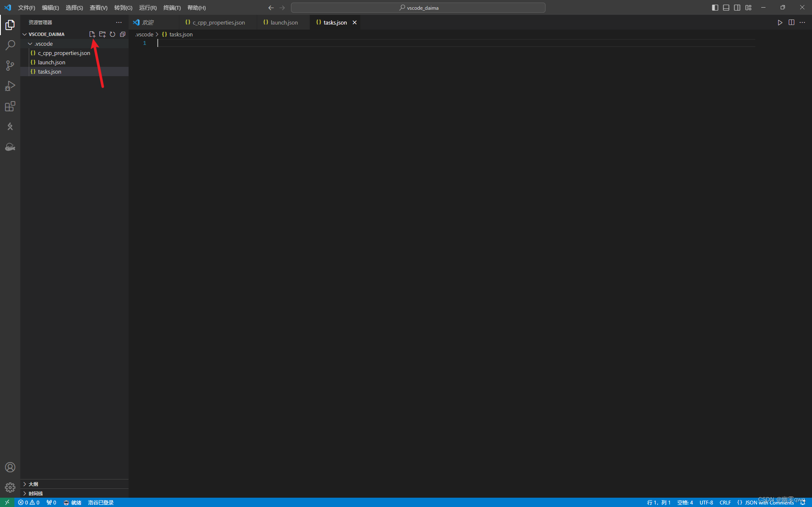Change line endings via CRLF

coord(725,502)
